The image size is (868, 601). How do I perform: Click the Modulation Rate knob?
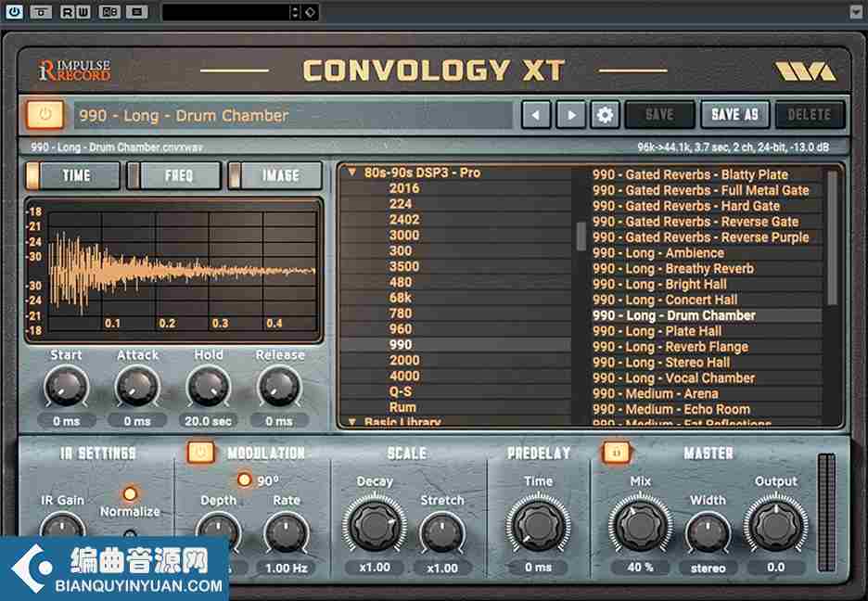(x=287, y=533)
